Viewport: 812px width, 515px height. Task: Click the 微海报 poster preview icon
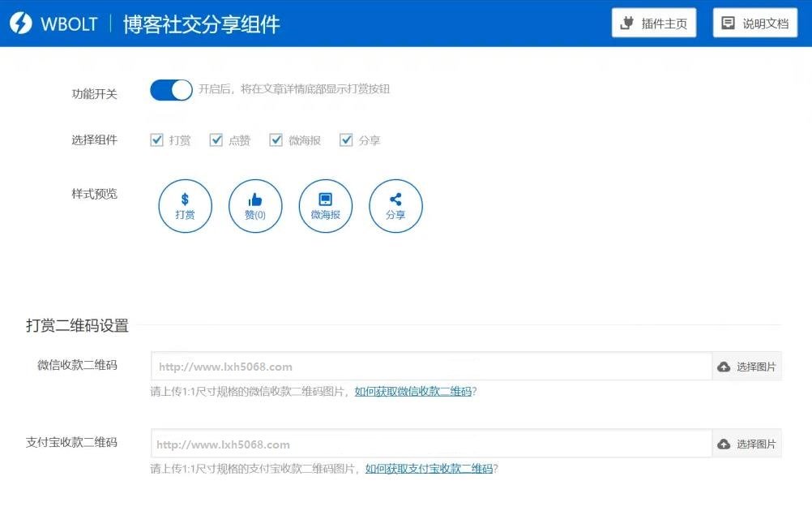326,206
